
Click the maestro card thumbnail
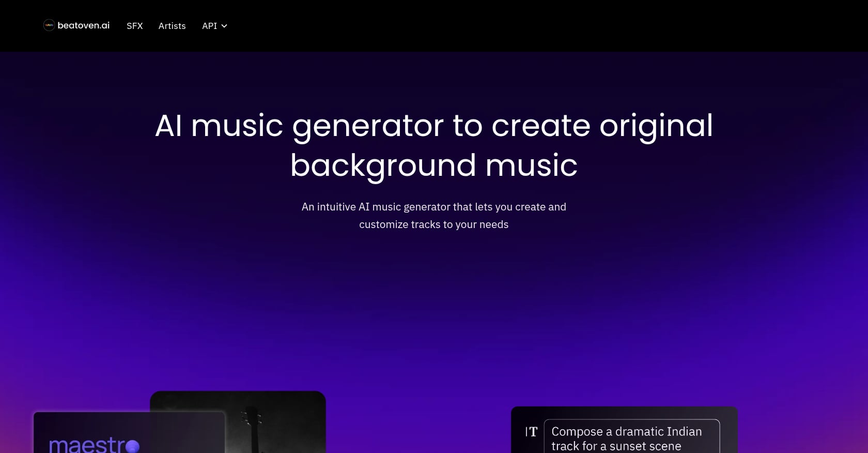[129, 432]
